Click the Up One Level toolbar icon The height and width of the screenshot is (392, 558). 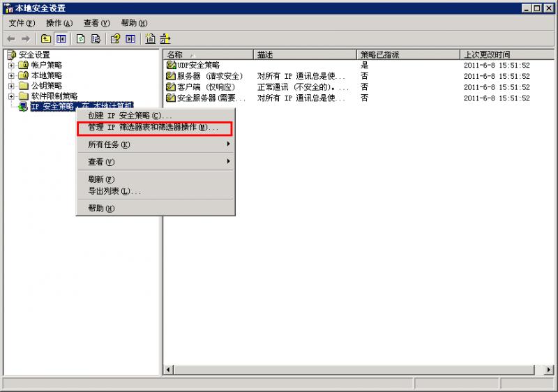pyautogui.click(x=46, y=38)
